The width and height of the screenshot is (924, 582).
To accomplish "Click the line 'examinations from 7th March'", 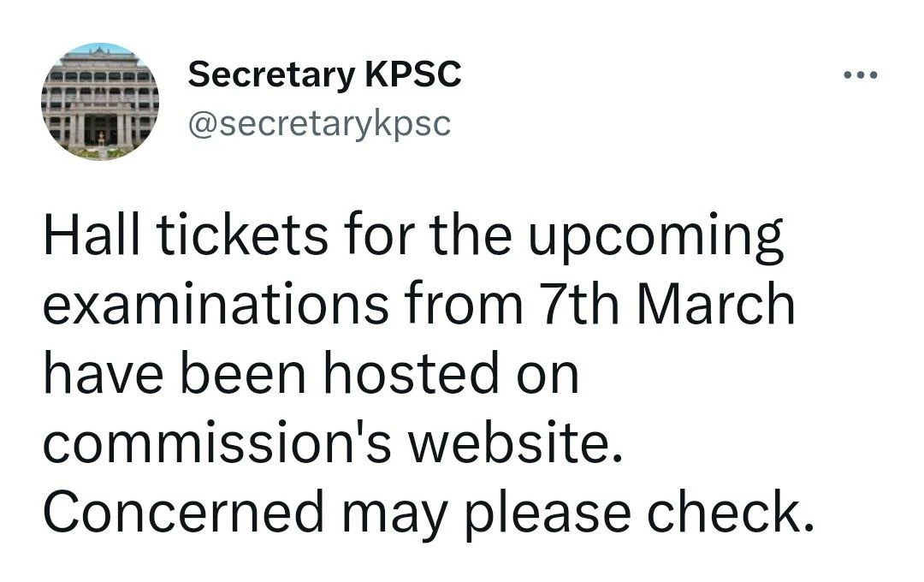I will click(418, 305).
